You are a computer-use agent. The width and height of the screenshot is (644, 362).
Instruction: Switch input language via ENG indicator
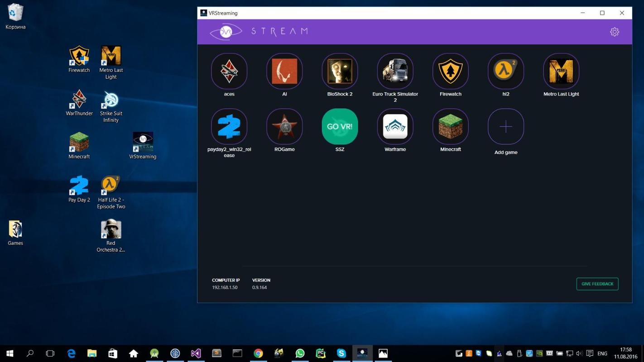(602, 353)
